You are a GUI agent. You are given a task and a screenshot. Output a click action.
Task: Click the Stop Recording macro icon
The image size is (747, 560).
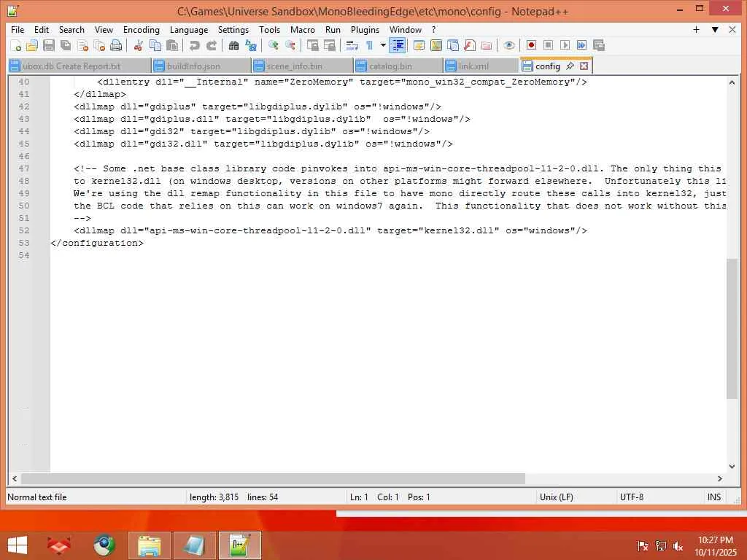tap(548, 45)
